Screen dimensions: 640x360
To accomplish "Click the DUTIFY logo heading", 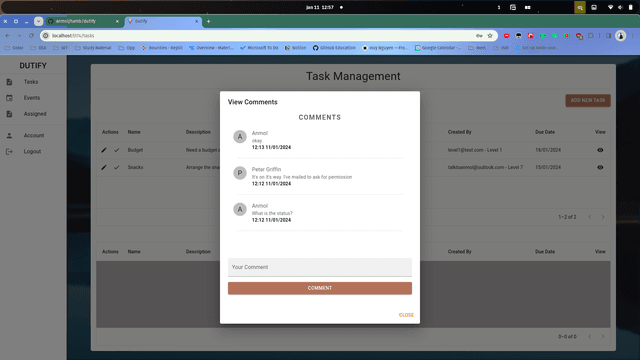I will tap(33, 66).
